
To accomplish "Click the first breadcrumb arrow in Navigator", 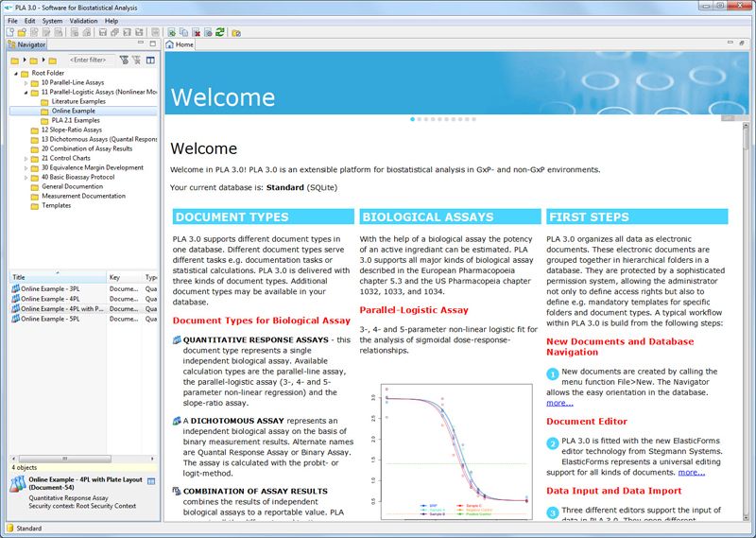I will pos(25,60).
